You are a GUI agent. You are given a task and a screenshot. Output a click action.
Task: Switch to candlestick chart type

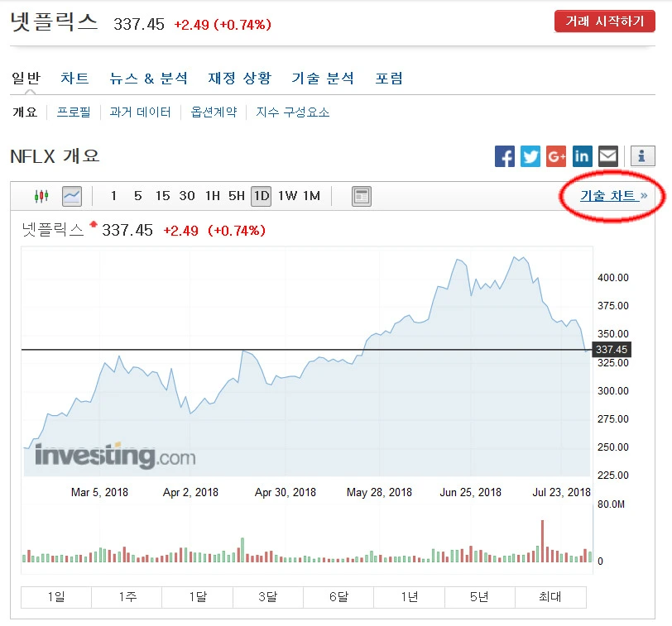[41, 196]
